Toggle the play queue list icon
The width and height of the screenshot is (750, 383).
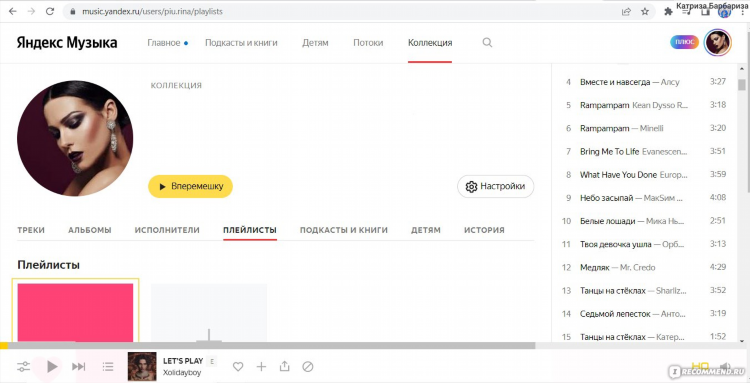[x=108, y=367]
